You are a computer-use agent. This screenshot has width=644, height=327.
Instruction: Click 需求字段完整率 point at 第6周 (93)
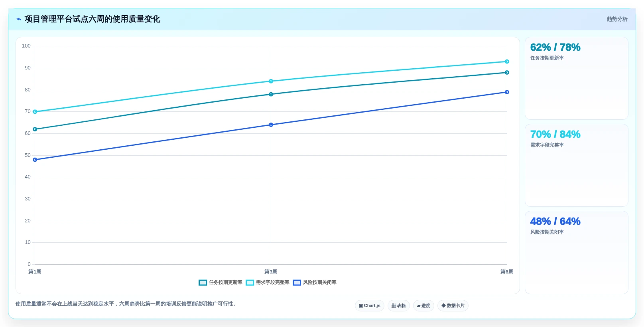(507, 61)
